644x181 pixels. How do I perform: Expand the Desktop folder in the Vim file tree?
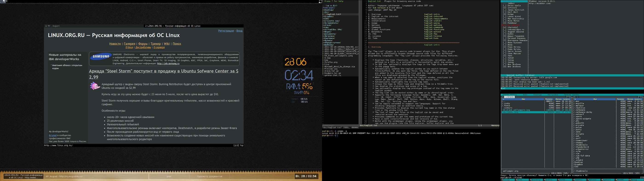[x=328, y=10]
